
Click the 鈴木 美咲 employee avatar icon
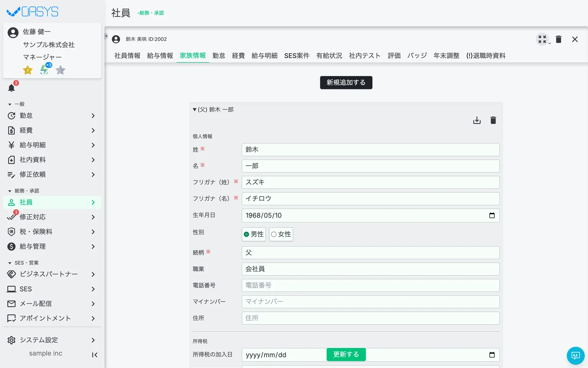click(116, 39)
